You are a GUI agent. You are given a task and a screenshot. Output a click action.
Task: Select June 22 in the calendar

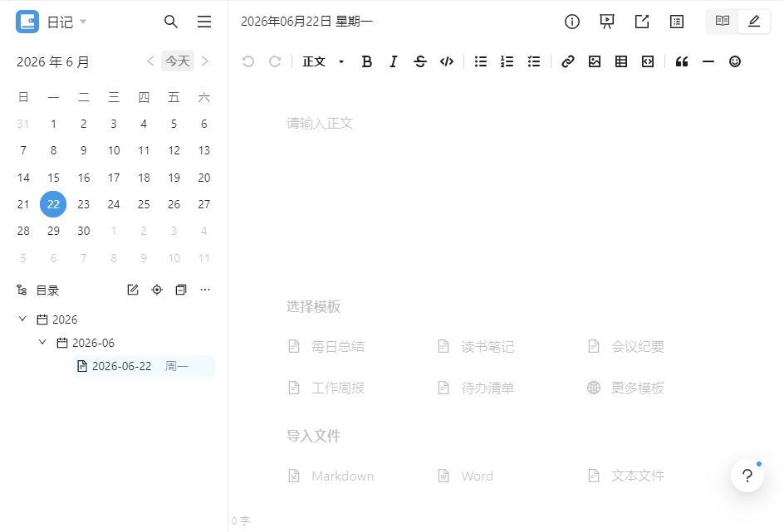pyautogui.click(x=53, y=204)
